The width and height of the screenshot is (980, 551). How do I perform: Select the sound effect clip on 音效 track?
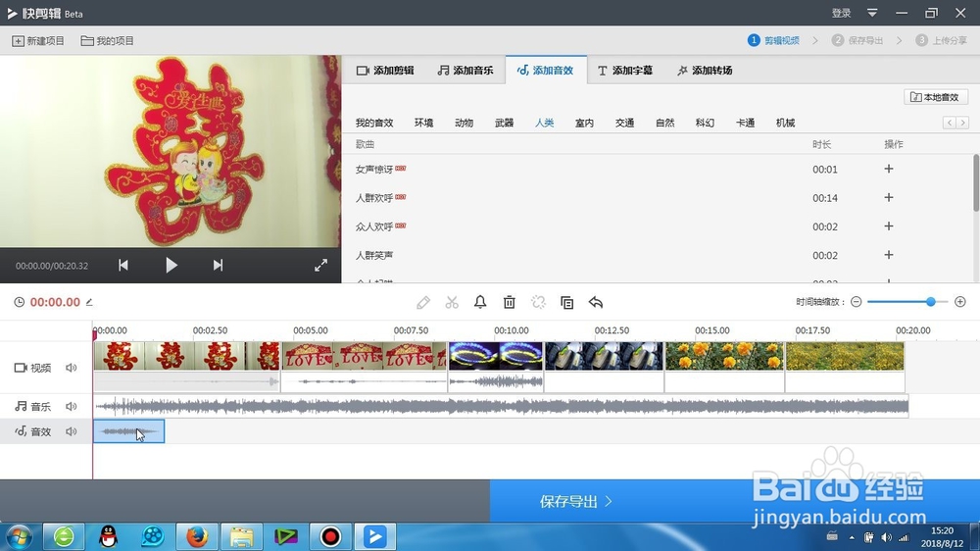click(128, 431)
